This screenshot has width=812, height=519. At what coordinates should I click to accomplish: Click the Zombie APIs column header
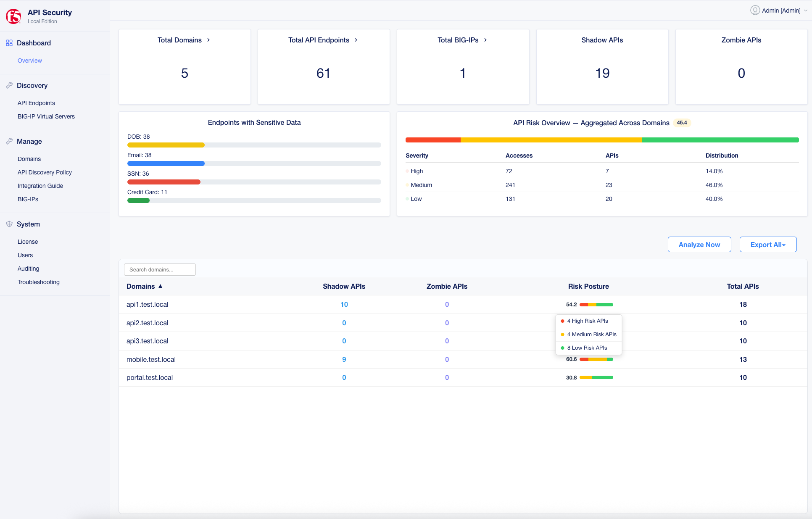tap(447, 286)
